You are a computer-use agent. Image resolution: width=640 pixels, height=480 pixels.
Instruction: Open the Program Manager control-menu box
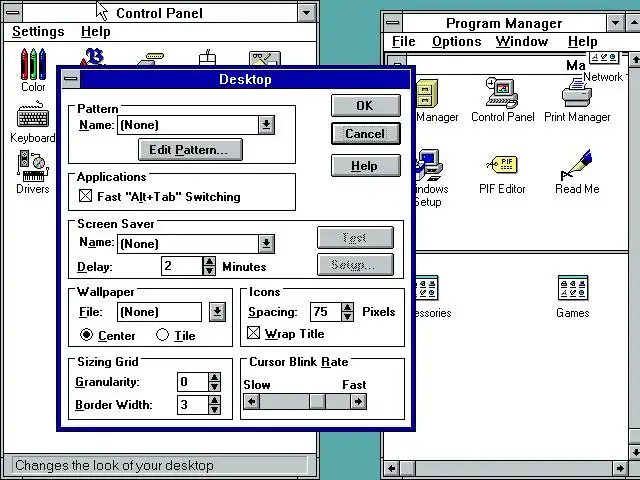(x=393, y=22)
